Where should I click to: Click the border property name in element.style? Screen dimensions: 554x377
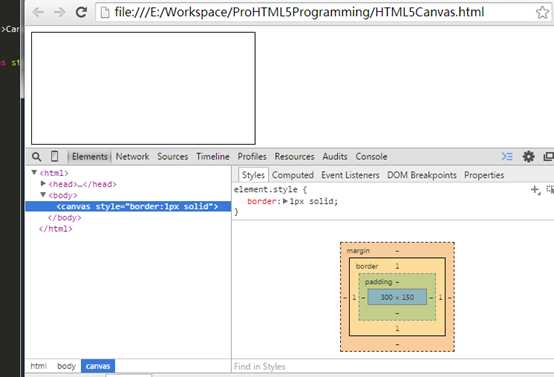(x=261, y=201)
